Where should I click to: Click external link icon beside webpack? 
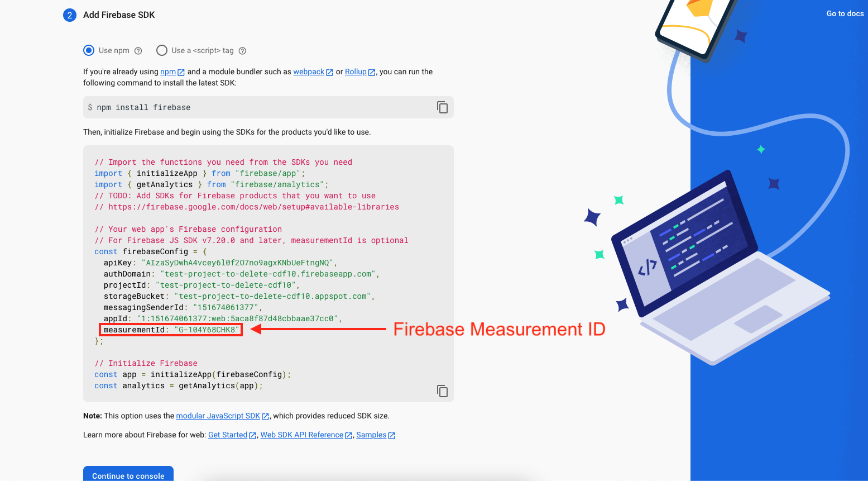(329, 73)
